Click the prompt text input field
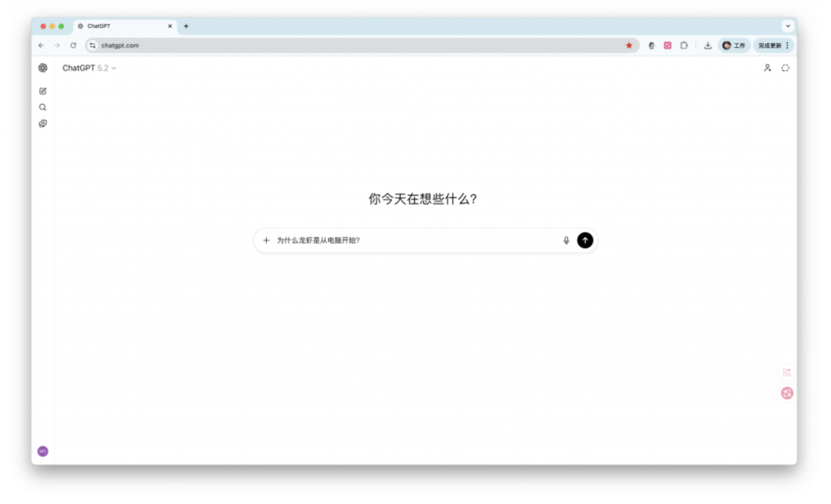The image size is (831, 504). click(x=416, y=241)
